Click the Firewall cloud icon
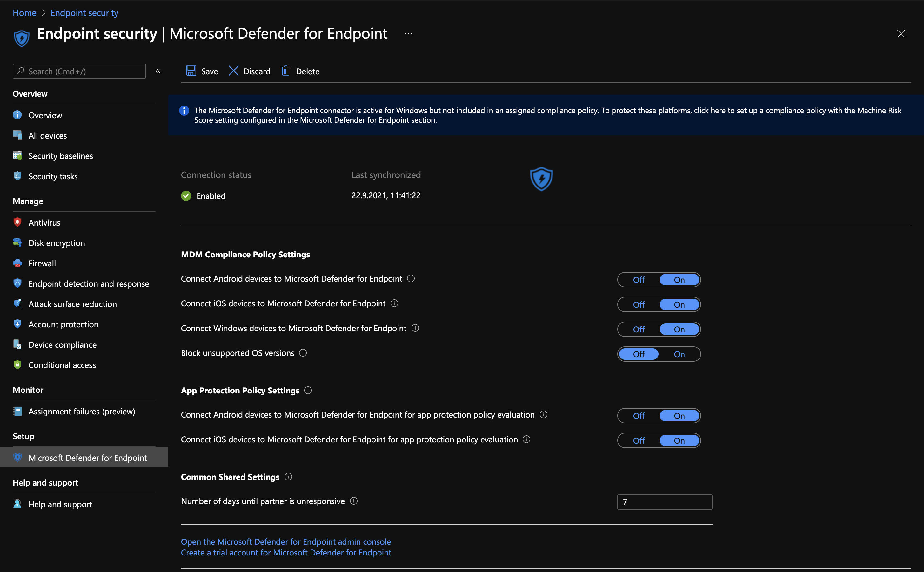 (x=17, y=263)
